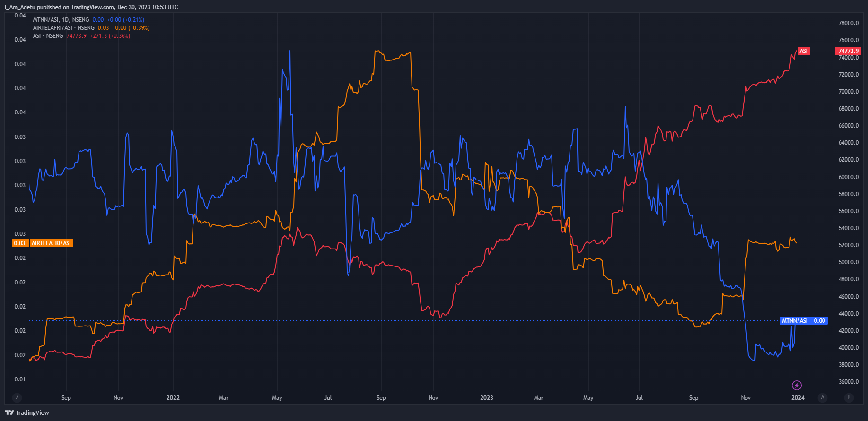Click the 78000.0 value on the price axis
The image size is (868, 421).
(849, 23)
